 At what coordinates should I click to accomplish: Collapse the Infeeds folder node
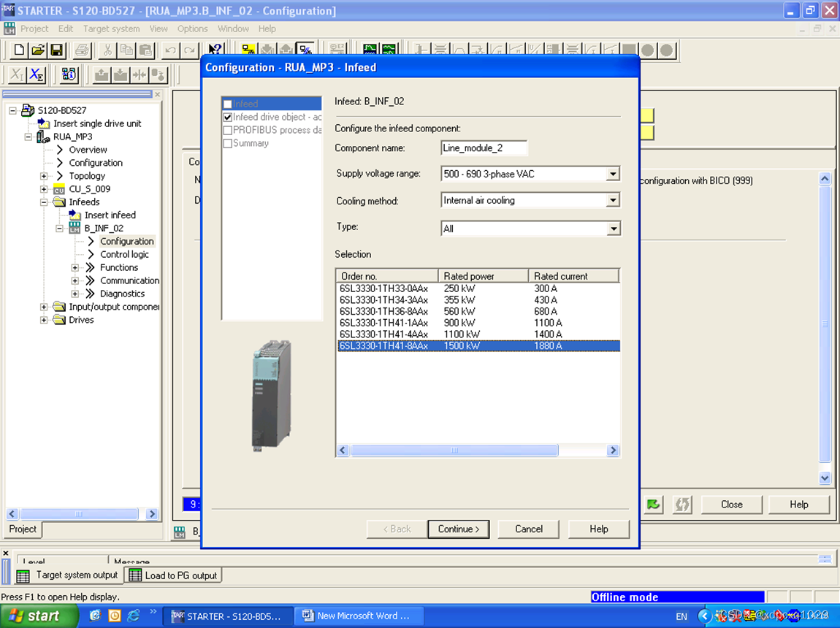pyautogui.click(x=44, y=202)
